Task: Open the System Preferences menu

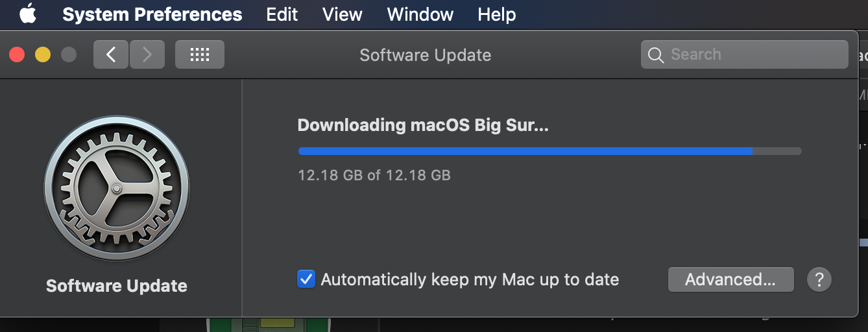Action: 152,14
